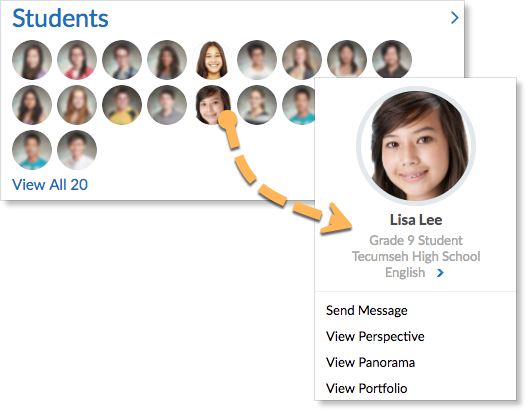Select teal-shirt avatar beside the popup card
The width and height of the screenshot is (531, 411).
(299, 105)
